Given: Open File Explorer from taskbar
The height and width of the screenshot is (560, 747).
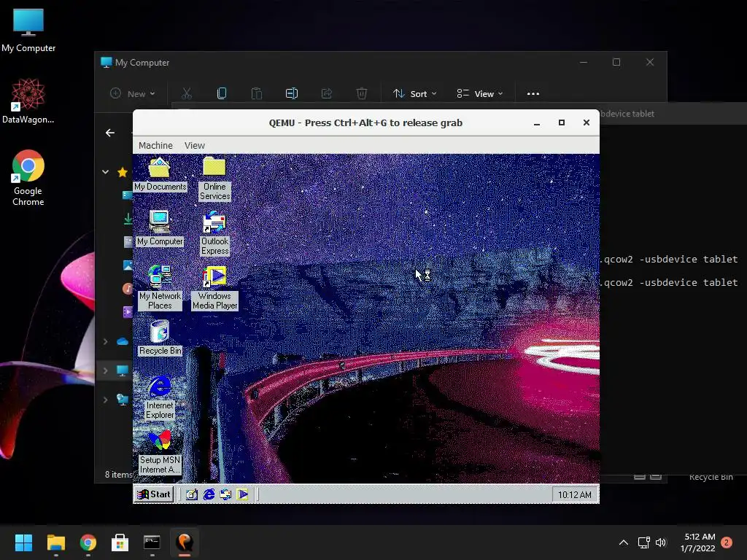Looking at the screenshot, I should tap(55, 542).
